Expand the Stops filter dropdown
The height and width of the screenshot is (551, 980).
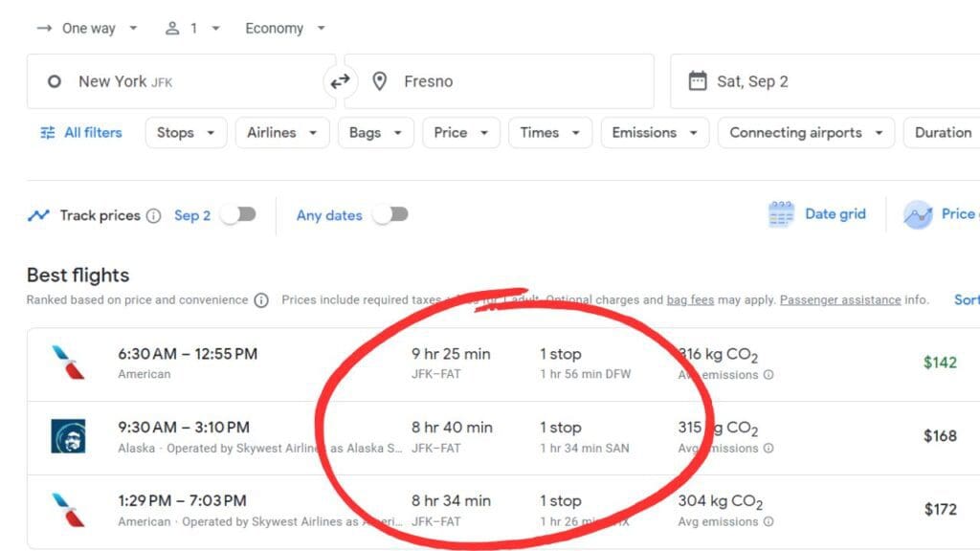point(186,133)
